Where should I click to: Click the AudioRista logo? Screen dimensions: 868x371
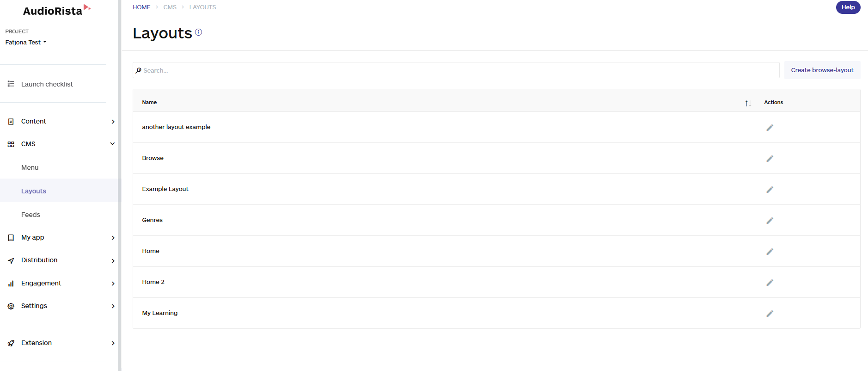tap(56, 10)
